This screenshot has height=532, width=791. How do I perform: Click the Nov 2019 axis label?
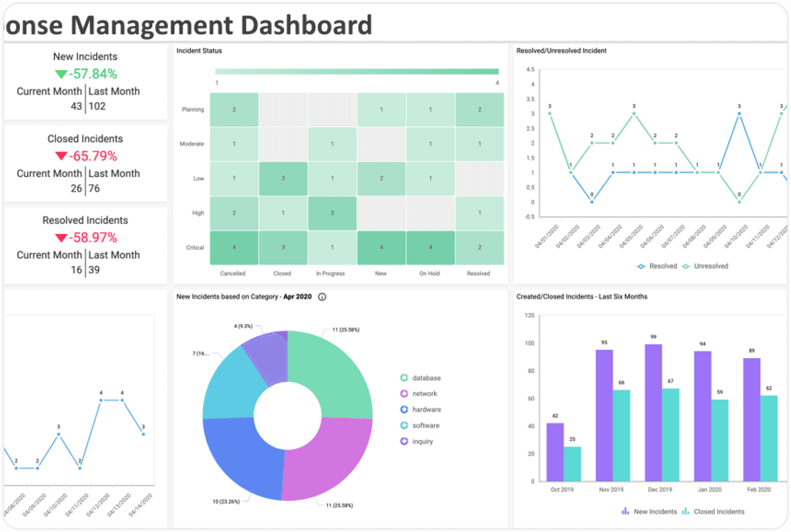611,490
